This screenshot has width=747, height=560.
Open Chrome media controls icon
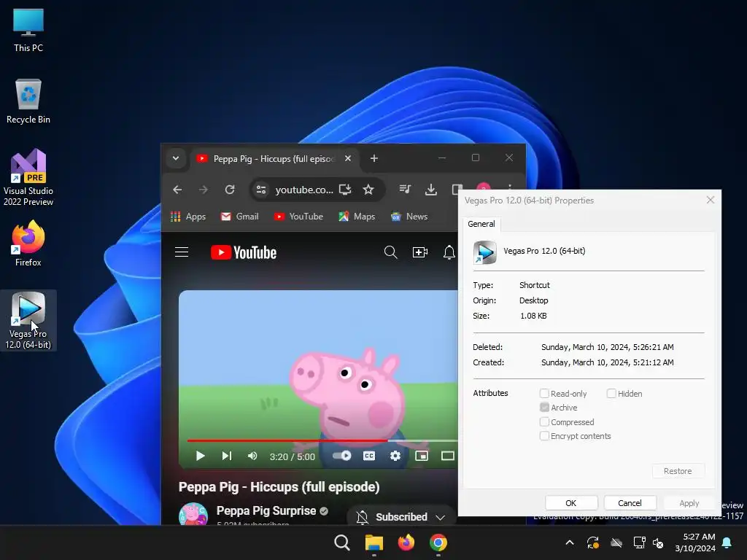[x=405, y=190]
